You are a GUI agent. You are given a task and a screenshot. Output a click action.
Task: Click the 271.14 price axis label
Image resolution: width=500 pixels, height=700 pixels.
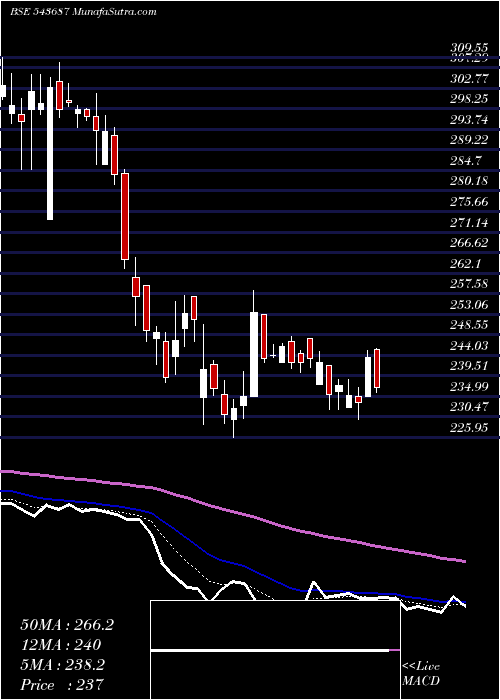coord(469,222)
